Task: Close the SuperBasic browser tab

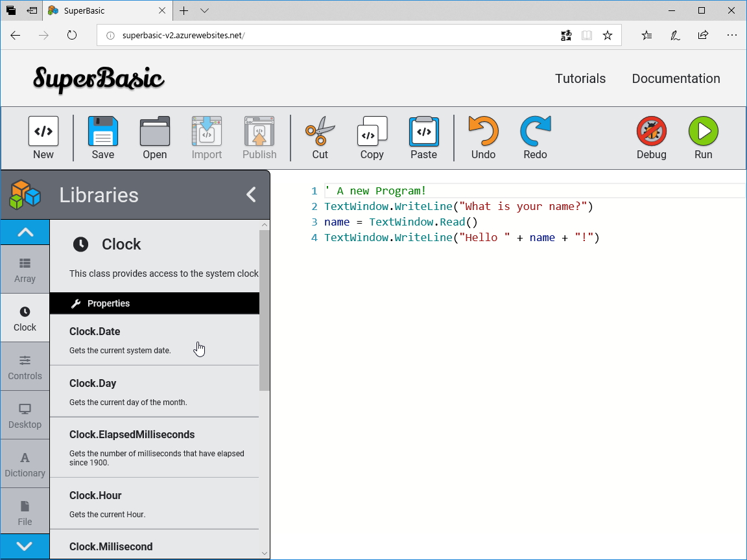Action: click(162, 10)
